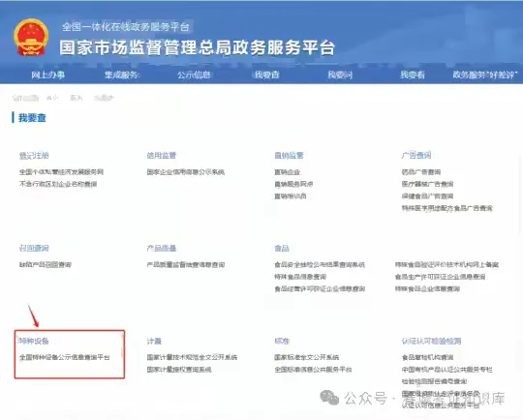523x420 pixels.
Task: Click the national emblem logo in header
Action: coord(31,38)
